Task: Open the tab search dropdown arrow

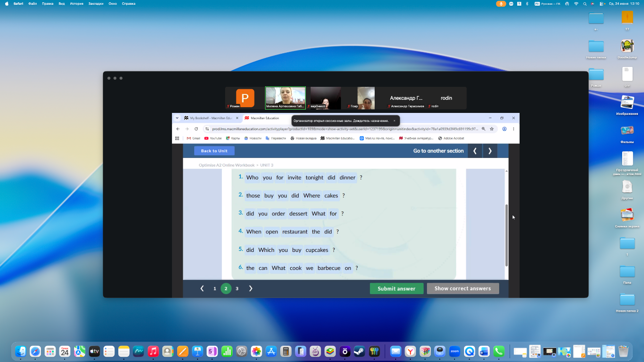Action: (177, 118)
